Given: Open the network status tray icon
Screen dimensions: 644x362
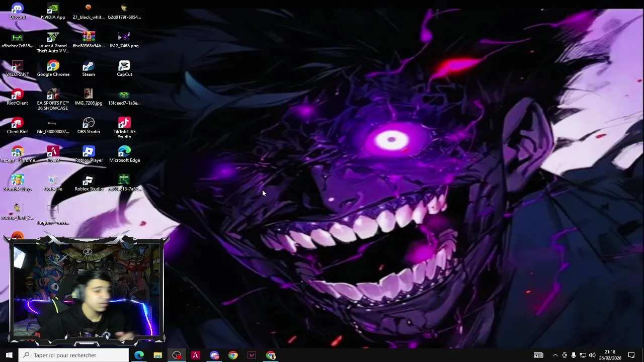Looking at the screenshot, I should pyautogui.click(x=583, y=355).
